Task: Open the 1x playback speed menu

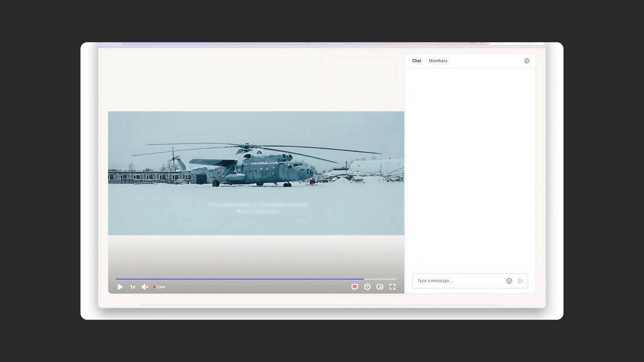Action: click(132, 287)
